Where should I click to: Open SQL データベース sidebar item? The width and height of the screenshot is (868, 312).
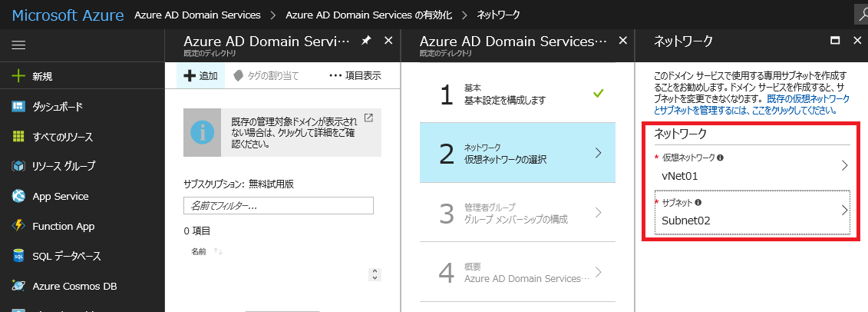click(82, 256)
